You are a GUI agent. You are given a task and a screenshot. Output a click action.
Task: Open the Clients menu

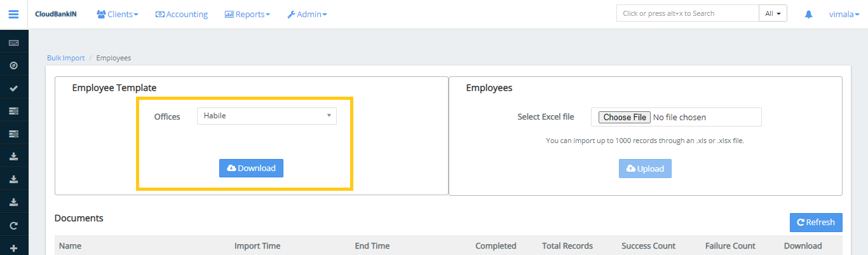pos(117,14)
